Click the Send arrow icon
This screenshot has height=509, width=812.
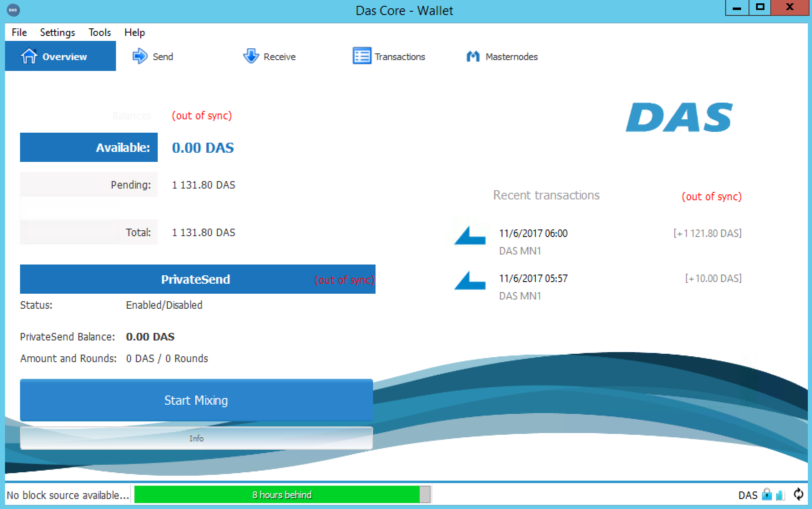[x=139, y=56]
